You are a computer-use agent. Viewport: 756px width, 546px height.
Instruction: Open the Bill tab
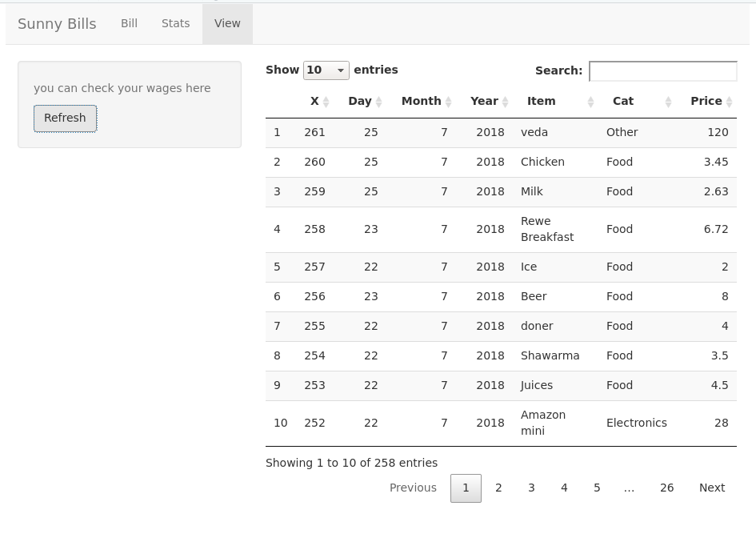[130, 24]
